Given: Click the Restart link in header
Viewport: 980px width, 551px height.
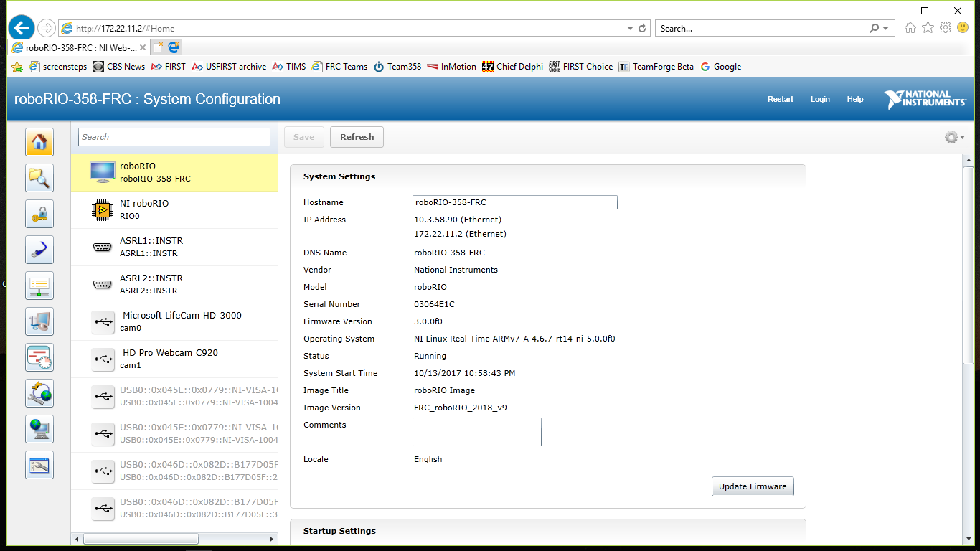Looking at the screenshot, I should [x=780, y=100].
